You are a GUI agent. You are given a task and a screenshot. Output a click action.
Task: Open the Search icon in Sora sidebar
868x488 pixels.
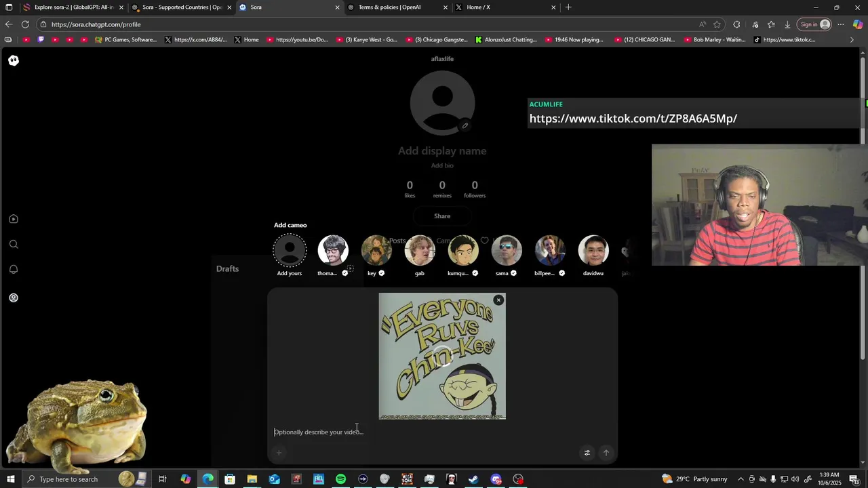[x=14, y=244]
